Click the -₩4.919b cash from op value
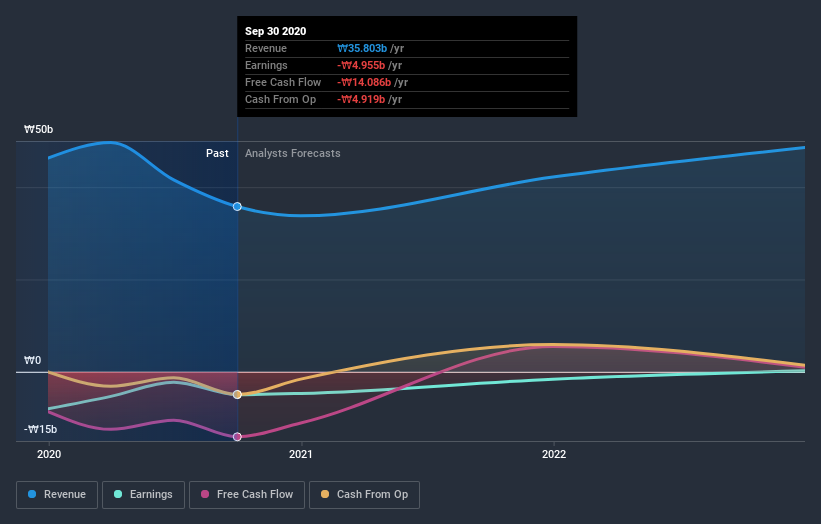The image size is (821, 524). pos(361,99)
